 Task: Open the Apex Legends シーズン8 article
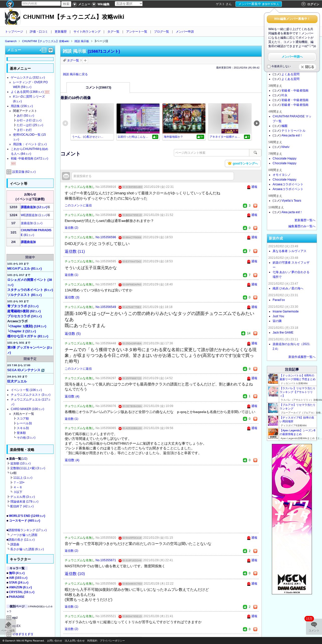(298, 432)
